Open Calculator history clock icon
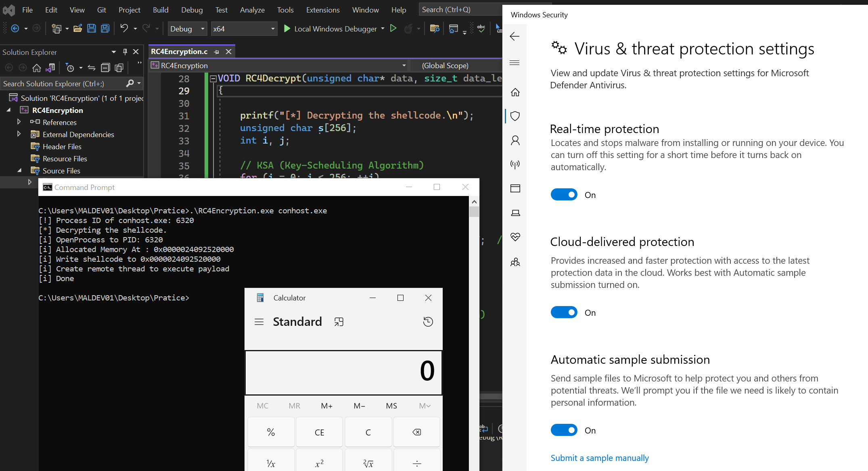The image size is (868, 471). click(428, 322)
